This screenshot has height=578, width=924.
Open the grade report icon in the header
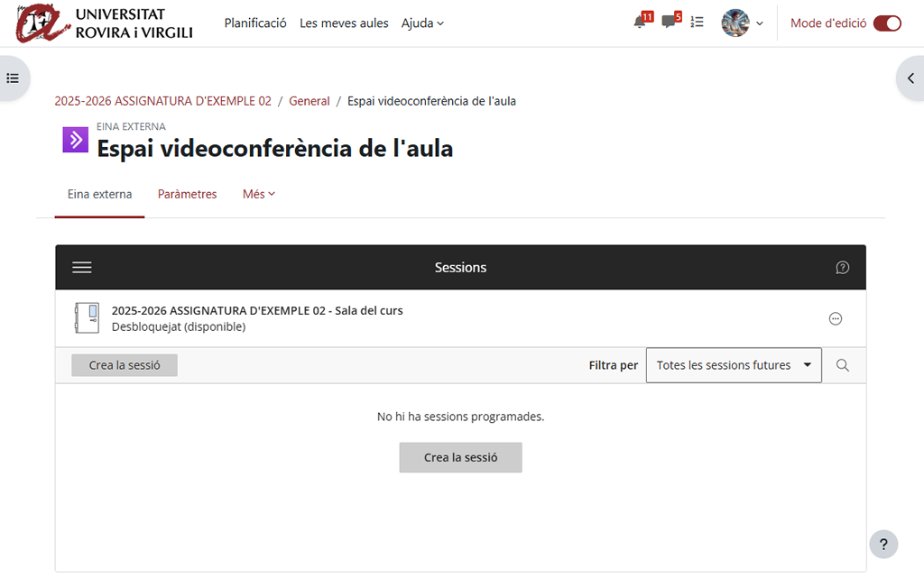point(697,22)
